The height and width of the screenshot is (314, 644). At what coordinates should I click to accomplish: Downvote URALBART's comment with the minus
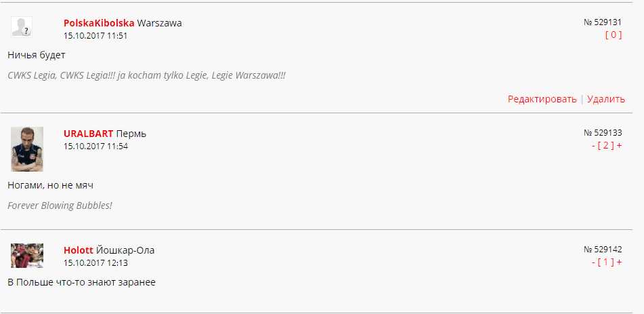tap(594, 146)
